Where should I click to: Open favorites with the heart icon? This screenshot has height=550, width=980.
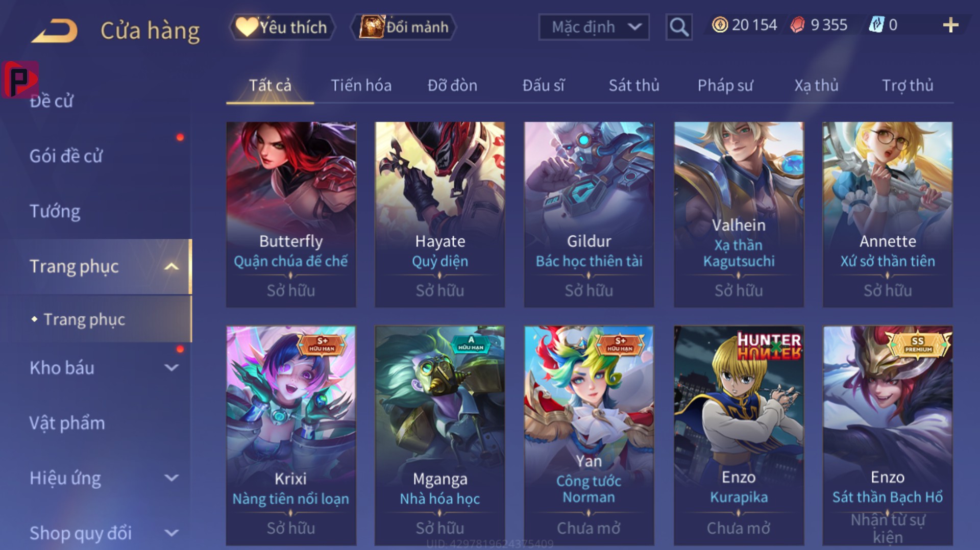click(247, 27)
